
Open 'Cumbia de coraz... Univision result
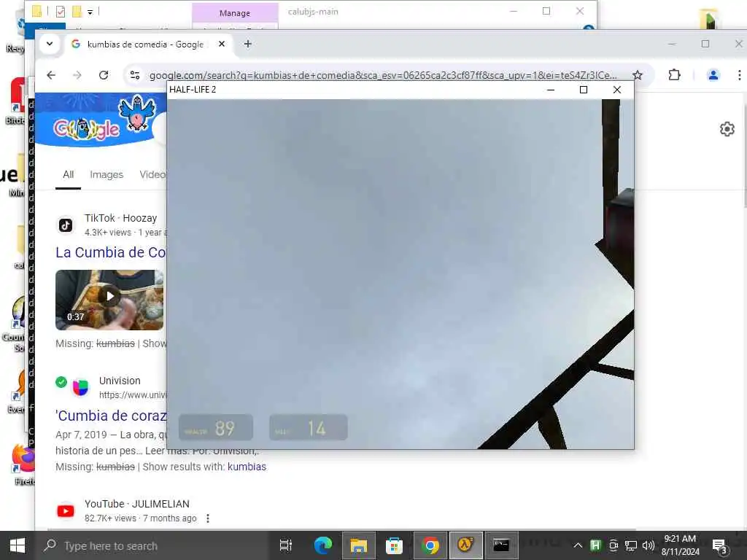[111, 416]
